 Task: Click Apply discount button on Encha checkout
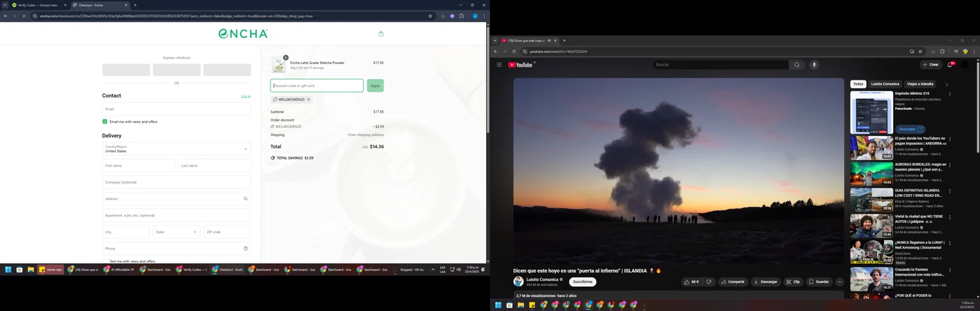click(375, 86)
